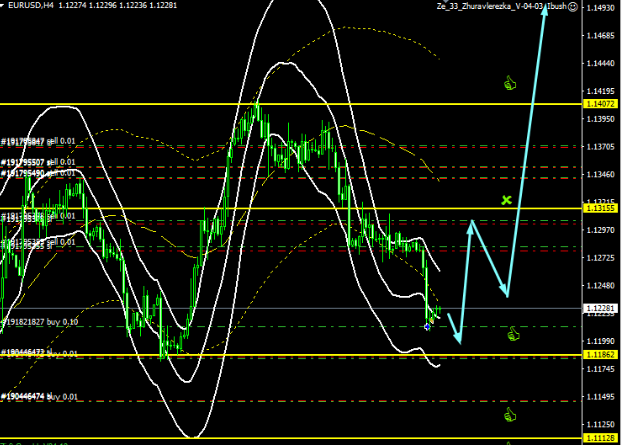Screen dimensions: 622x446
Task: Click the blue trade entry marker on the latest candle
Action: tap(428, 326)
